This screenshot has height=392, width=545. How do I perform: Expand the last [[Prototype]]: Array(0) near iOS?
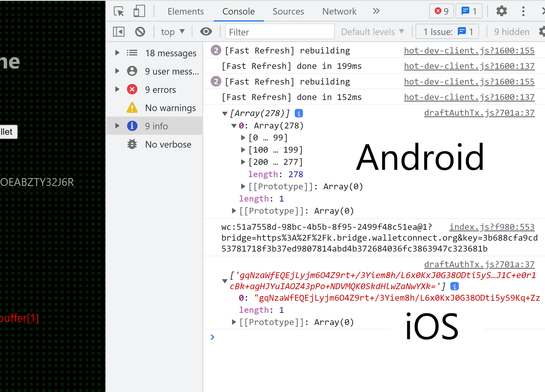tap(234, 322)
